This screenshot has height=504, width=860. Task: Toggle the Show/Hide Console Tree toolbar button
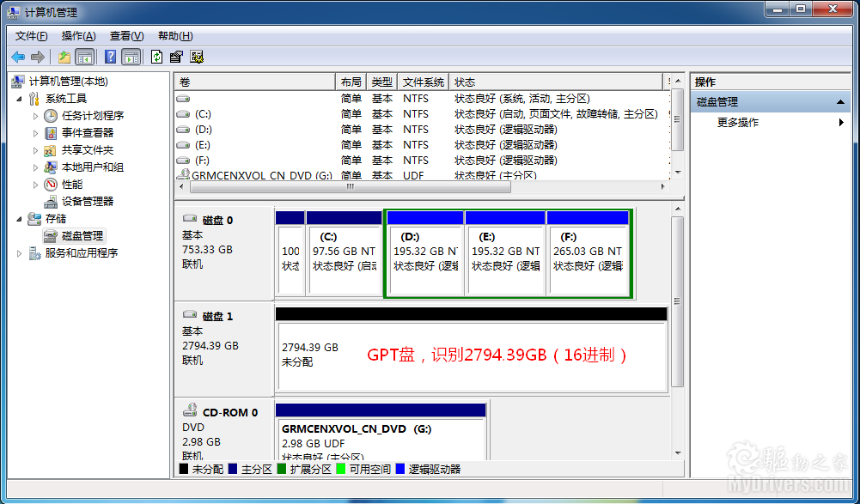[85, 57]
